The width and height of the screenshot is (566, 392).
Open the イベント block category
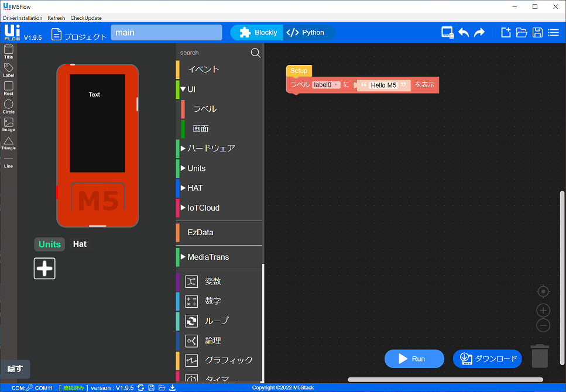(x=219, y=69)
